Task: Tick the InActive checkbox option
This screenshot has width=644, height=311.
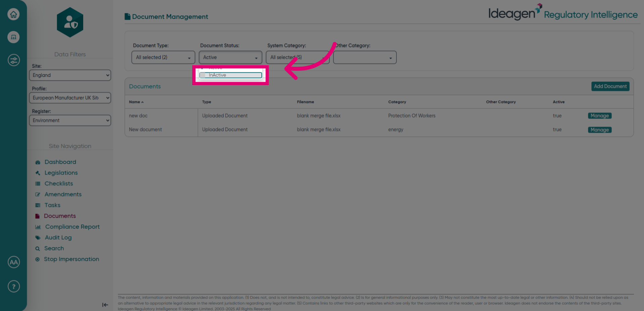Action: [203, 75]
